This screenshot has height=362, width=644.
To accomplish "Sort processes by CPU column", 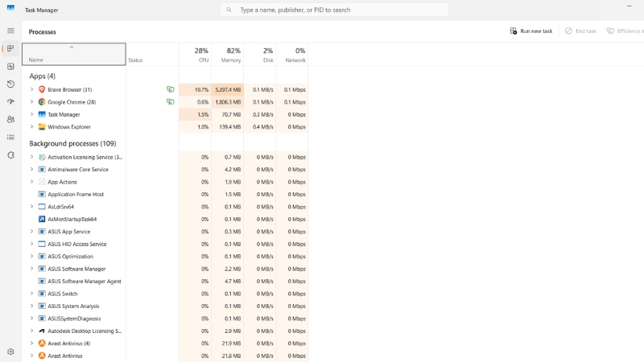I will pyautogui.click(x=195, y=54).
